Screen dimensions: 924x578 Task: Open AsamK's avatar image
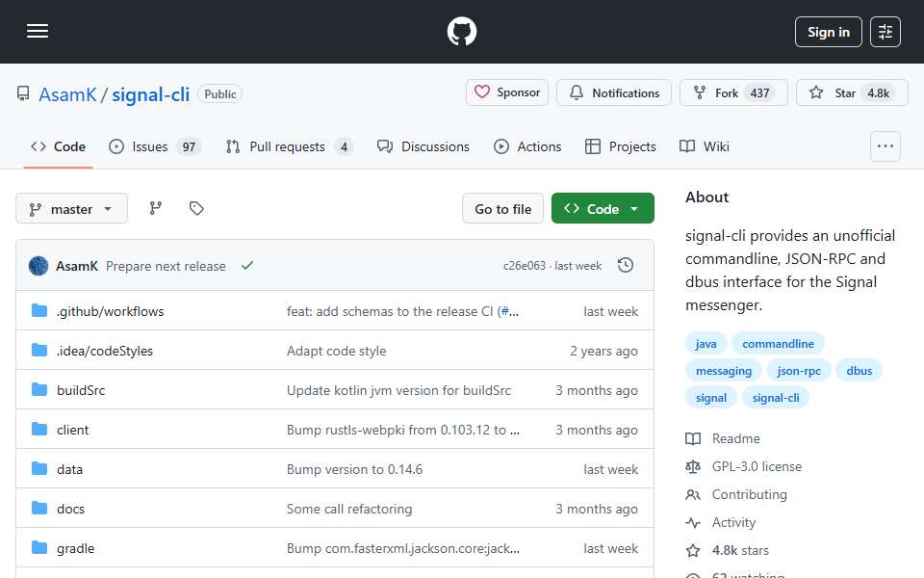(38, 266)
